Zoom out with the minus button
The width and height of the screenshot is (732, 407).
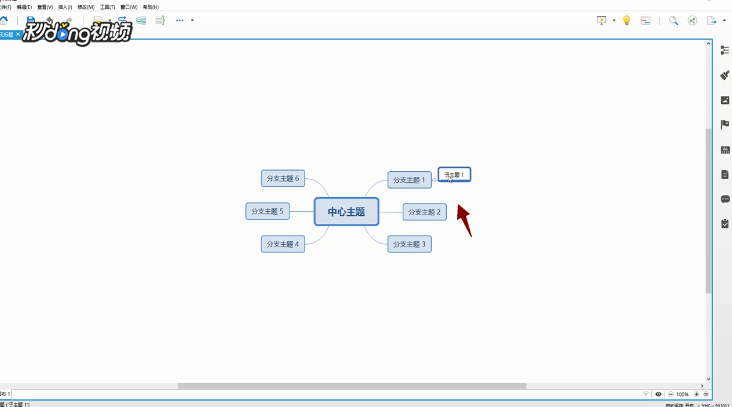click(670, 394)
